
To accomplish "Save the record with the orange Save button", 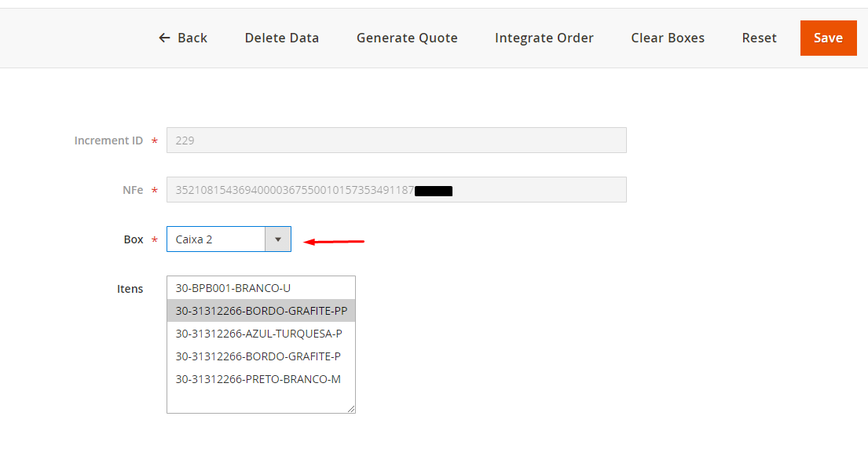I will 828,38.
